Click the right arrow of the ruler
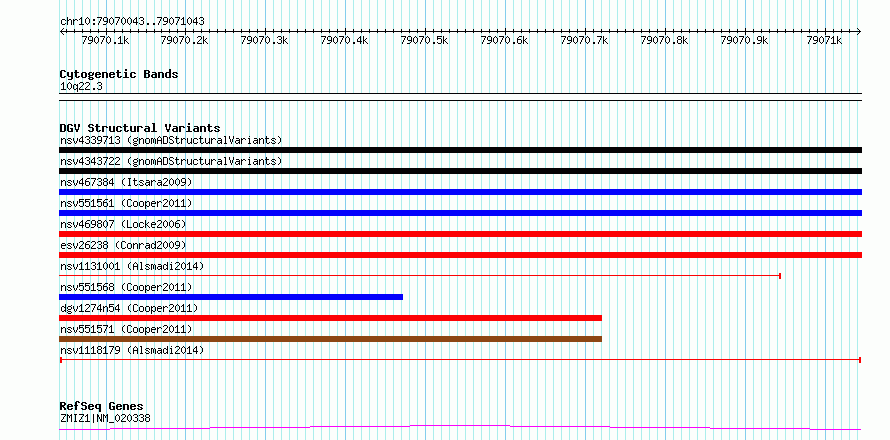The height and width of the screenshot is (440, 890). click(x=859, y=31)
